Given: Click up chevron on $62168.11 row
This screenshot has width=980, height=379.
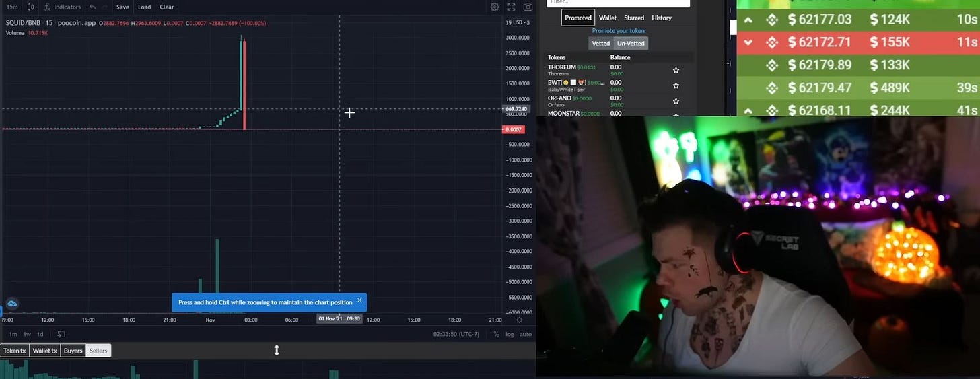Looking at the screenshot, I should pyautogui.click(x=748, y=110).
